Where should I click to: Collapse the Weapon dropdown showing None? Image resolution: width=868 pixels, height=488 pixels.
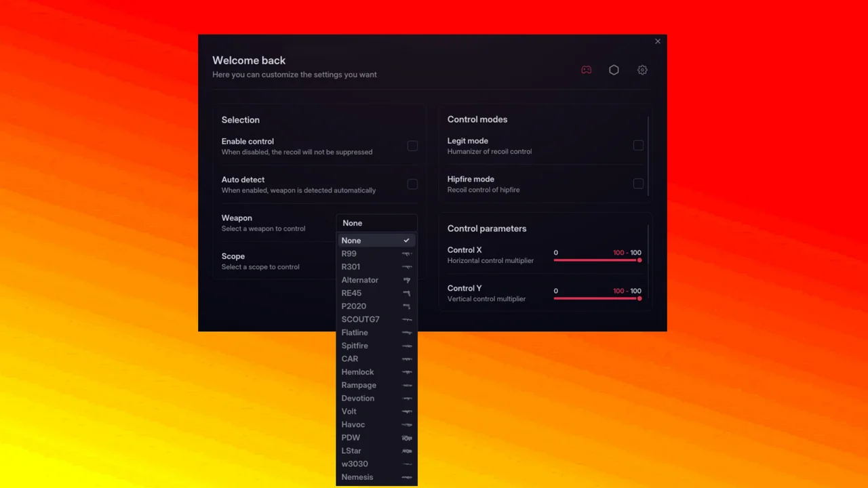point(376,223)
